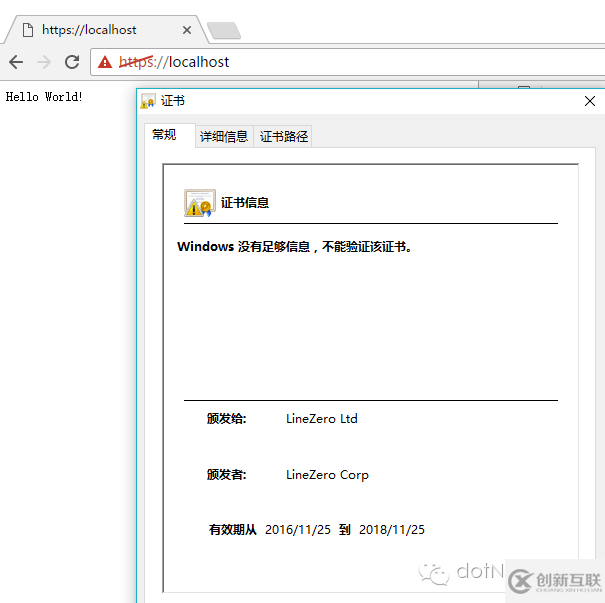Click the LineZero Ltd issued-to value
This screenshot has height=603, width=605.
[x=322, y=419]
